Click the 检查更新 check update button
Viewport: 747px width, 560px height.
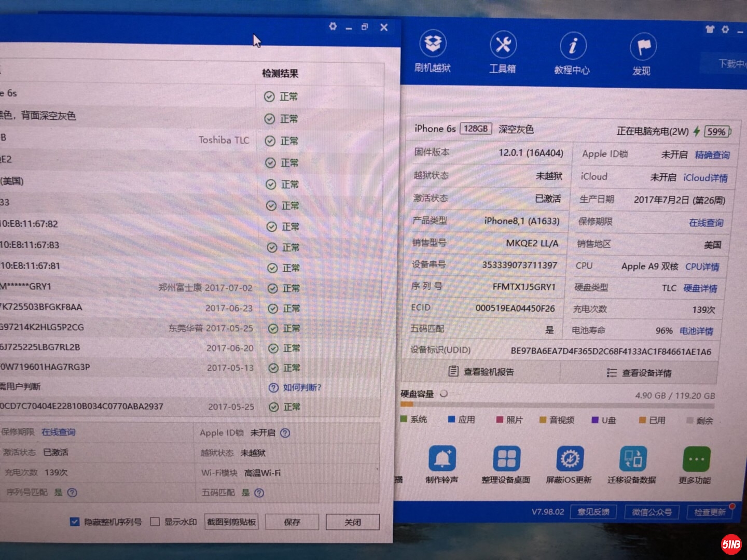point(710,512)
